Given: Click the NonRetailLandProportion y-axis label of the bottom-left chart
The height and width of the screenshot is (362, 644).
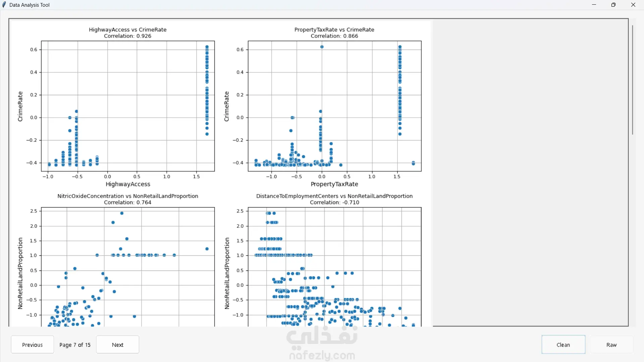Looking at the screenshot, I should tap(20, 273).
